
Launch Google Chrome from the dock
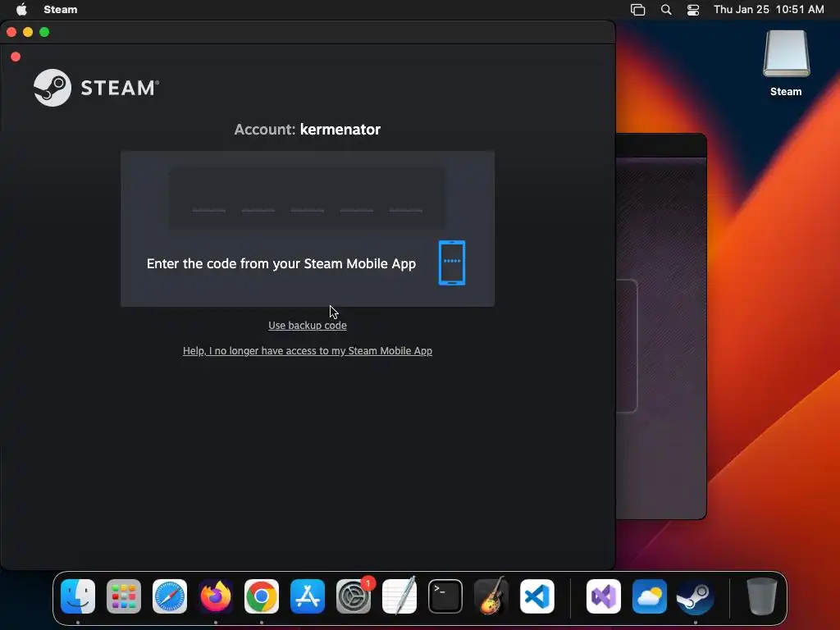(x=262, y=596)
